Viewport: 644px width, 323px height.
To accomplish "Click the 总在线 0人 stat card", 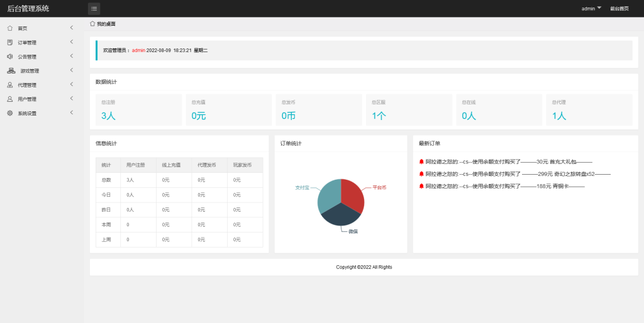I will 499,110.
